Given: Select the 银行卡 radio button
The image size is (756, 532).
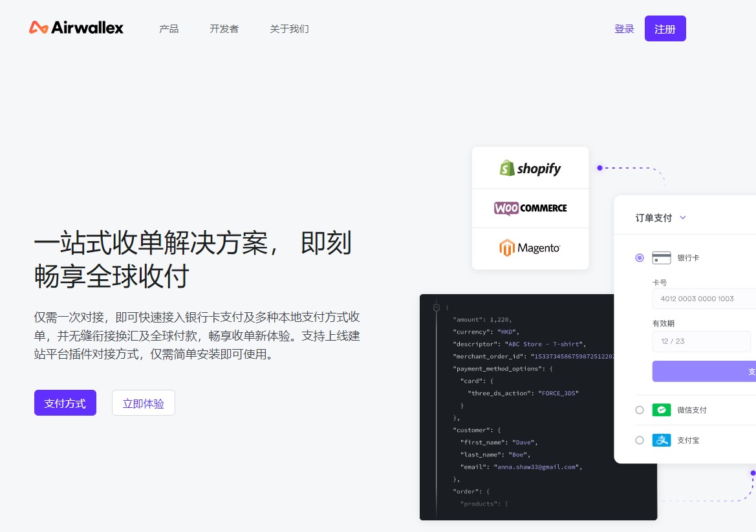Looking at the screenshot, I should 640,258.
